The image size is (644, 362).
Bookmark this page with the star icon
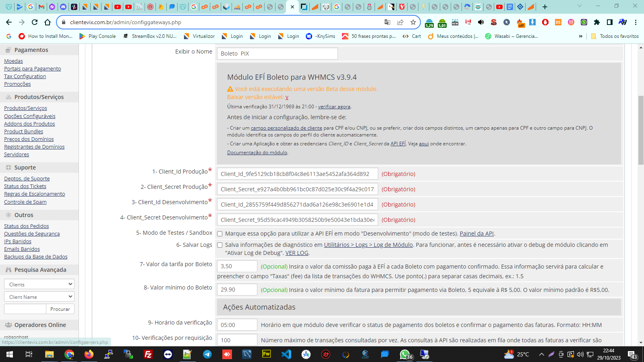point(413,22)
